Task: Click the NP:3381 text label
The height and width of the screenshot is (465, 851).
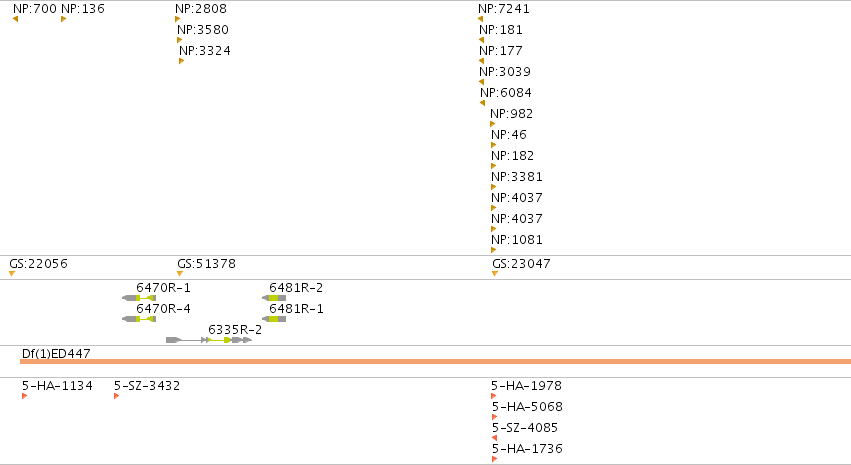Action: (517, 177)
